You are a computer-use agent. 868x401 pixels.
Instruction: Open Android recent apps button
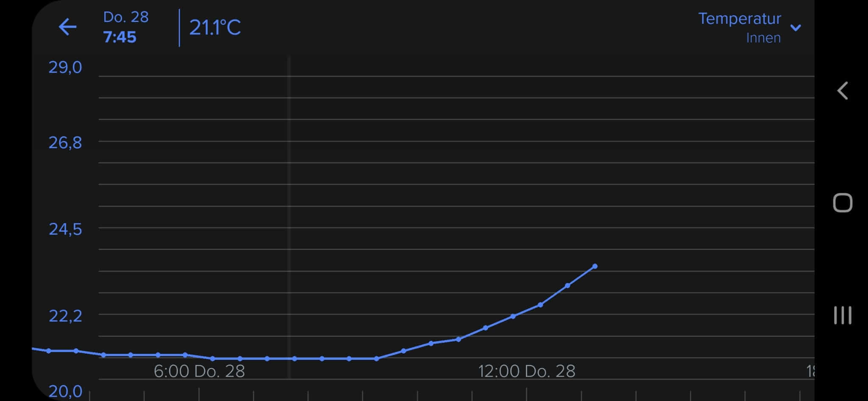pos(842,315)
